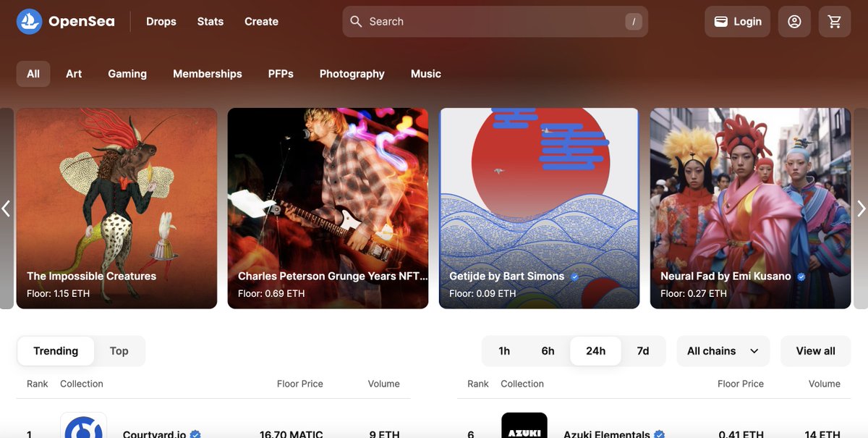Open The Impossible Creatures card

[x=116, y=209]
